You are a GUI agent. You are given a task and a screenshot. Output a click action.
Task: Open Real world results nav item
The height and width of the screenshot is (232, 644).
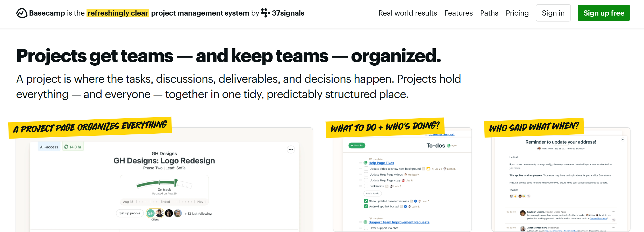pos(407,13)
